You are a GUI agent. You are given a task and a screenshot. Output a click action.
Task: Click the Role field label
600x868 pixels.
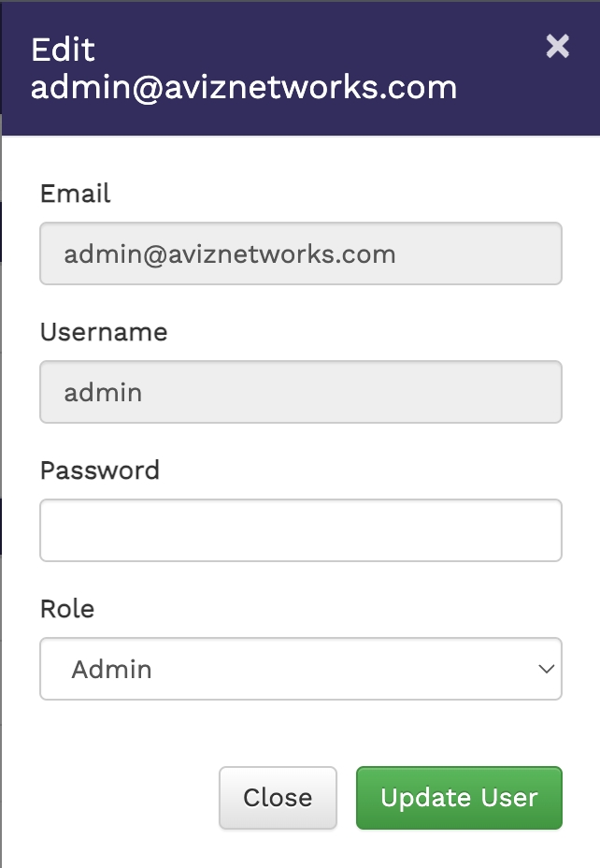click(x=67, y=609)
